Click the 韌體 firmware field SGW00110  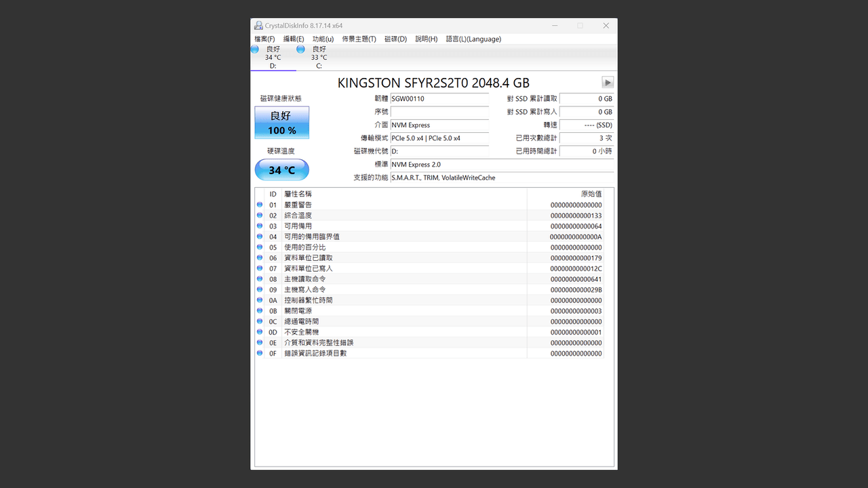(x=439, y=99)
